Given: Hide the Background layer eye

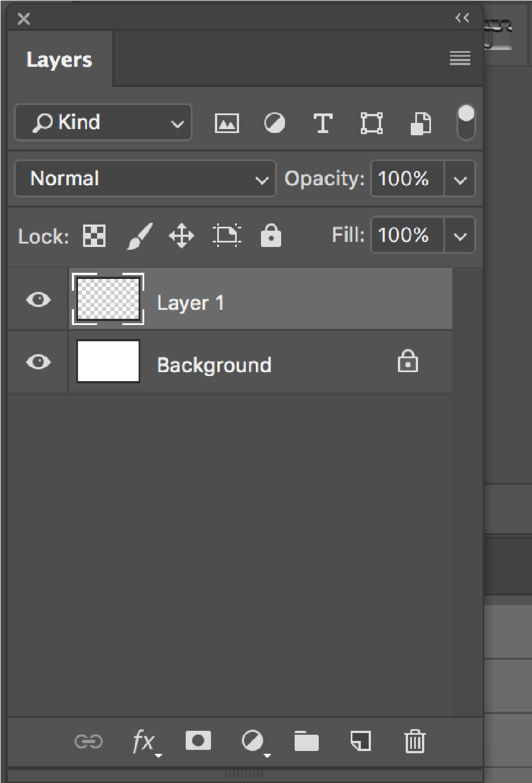Looking at the screenshot, I should point(38,362).
